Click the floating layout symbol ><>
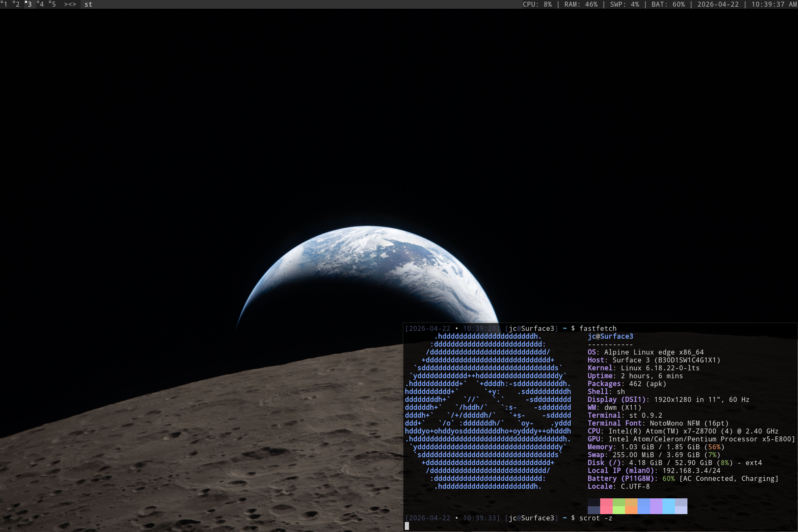 [x=70, y=4]
